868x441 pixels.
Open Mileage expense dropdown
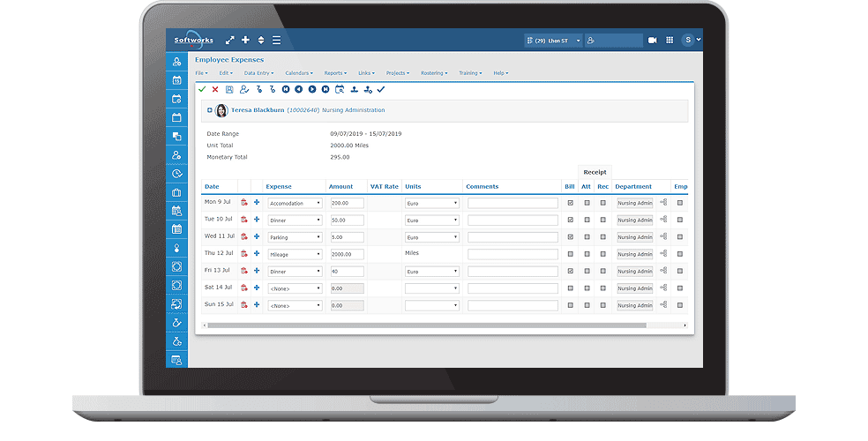click(x=295, y=255)
